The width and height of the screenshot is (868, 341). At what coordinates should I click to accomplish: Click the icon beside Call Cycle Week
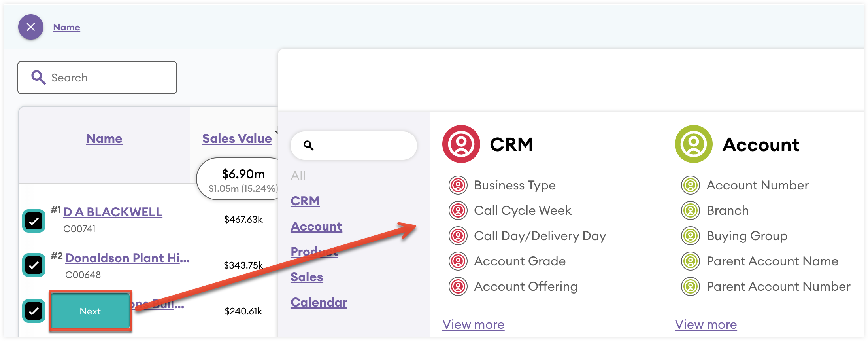[x=458, y=210]
